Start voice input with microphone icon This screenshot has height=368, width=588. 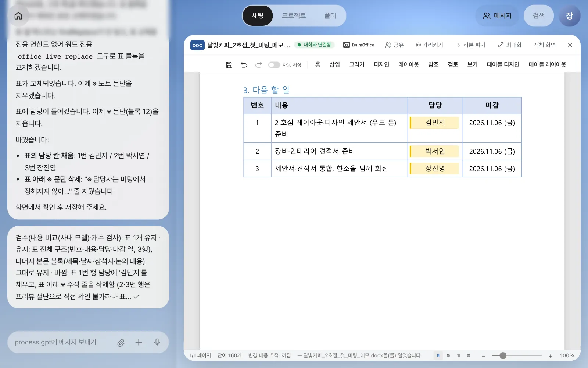157,342
